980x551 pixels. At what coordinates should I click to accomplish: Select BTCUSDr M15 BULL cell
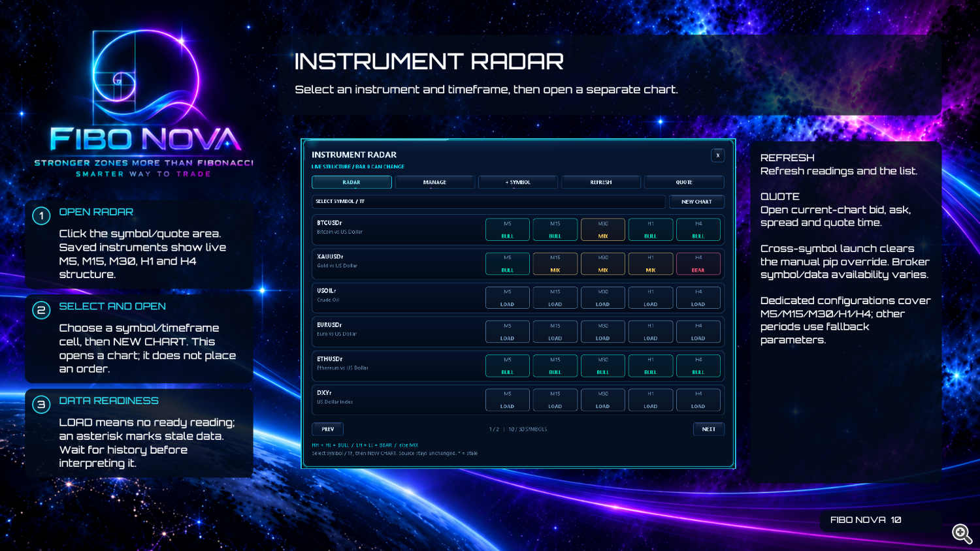555,230
